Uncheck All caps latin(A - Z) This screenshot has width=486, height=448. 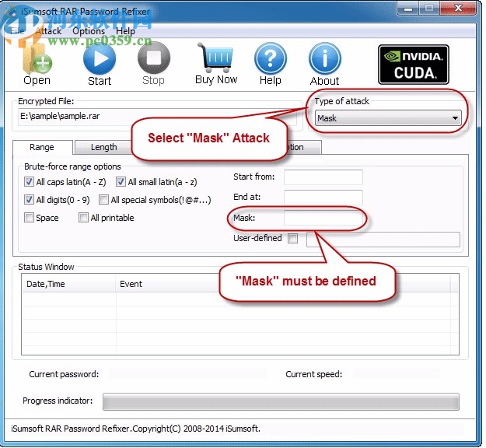pos(29,182)
